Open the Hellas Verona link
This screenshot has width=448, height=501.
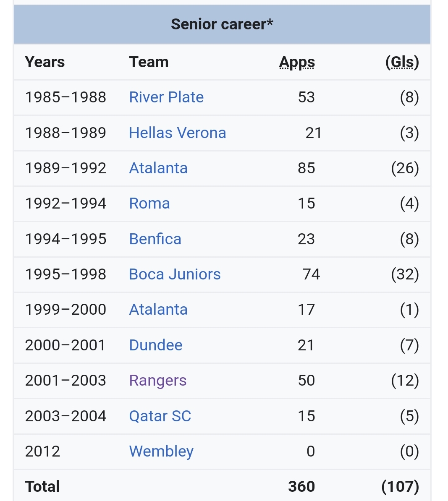[x=177, y=133]
